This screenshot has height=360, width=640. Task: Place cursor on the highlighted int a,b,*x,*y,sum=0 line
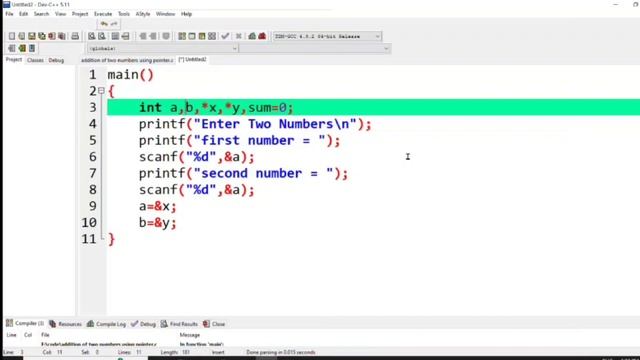[373, 107]
